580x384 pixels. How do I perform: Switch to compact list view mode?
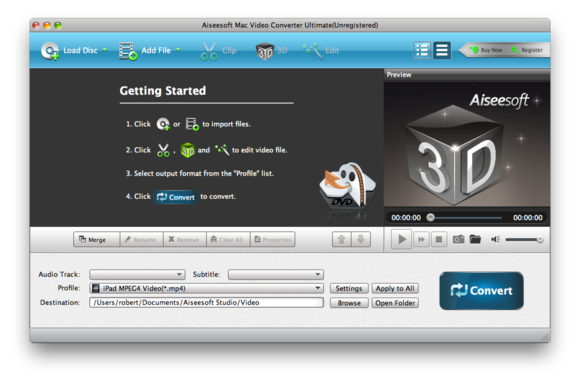(442, 50)
